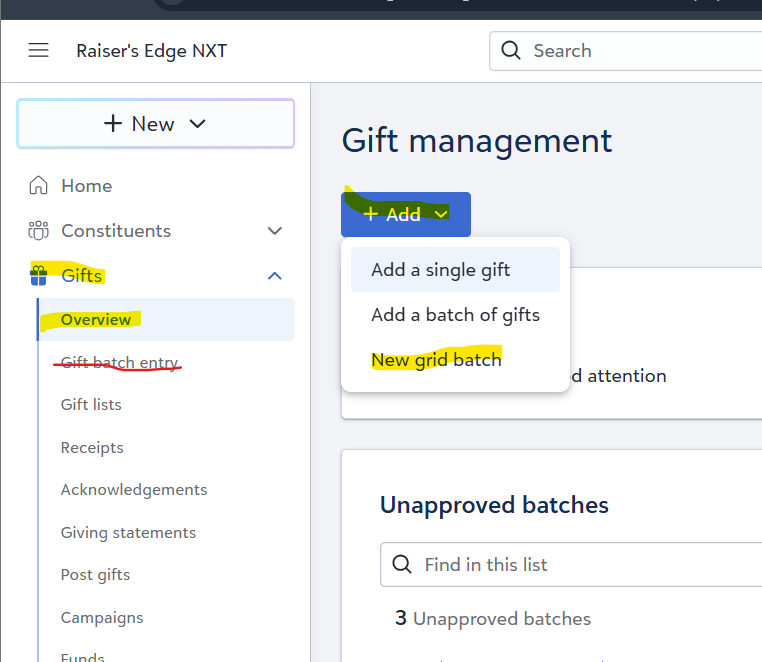The image size is (762, 662).
Task: Click the Unapproved batches heading
Action: click(x=494, y=505)
